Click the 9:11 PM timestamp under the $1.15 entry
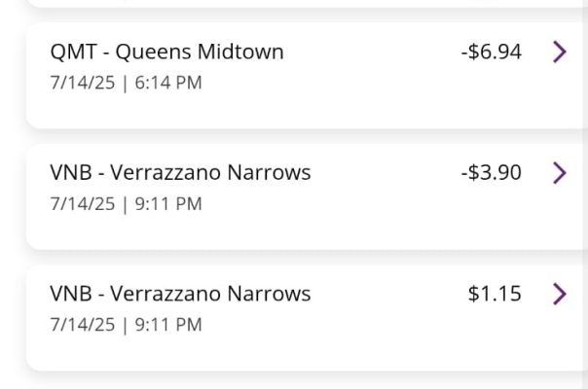Screen dimensions: 588x389 [168, 324]
